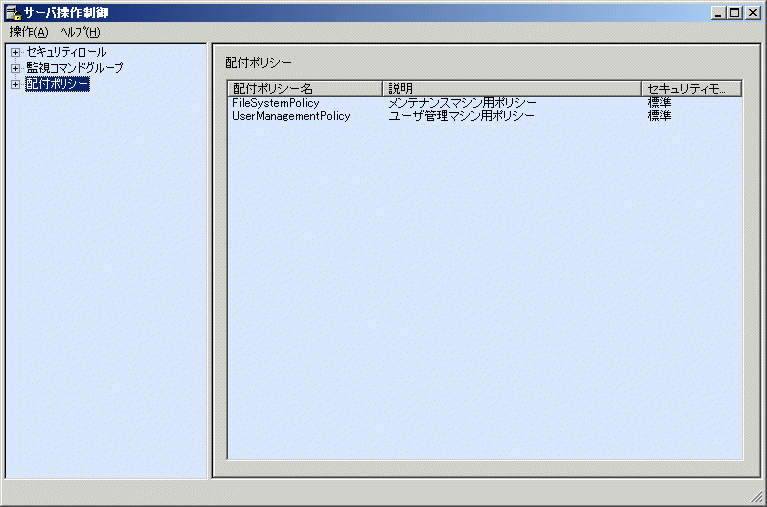Select the UserManagementPolicy row name

[x=291, y=116]
